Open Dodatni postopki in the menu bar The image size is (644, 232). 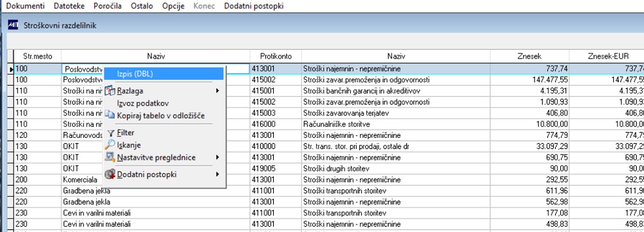point(254,6)
